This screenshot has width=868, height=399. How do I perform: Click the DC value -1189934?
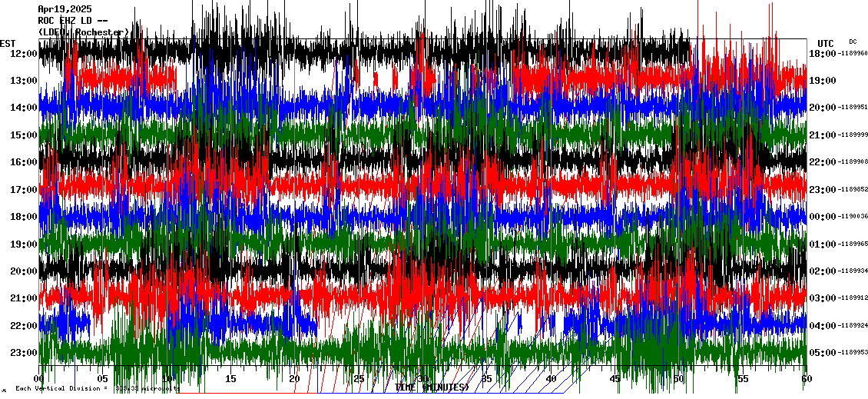coord(853,271)
